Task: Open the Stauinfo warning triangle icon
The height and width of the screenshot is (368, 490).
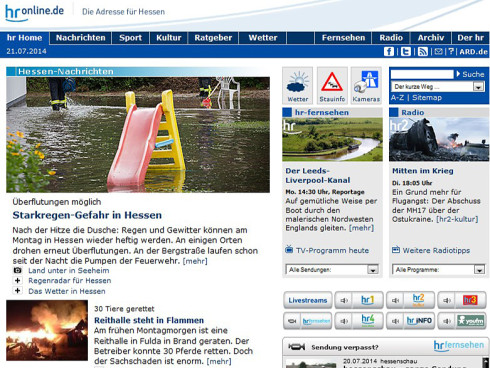Action: point(332,86)
